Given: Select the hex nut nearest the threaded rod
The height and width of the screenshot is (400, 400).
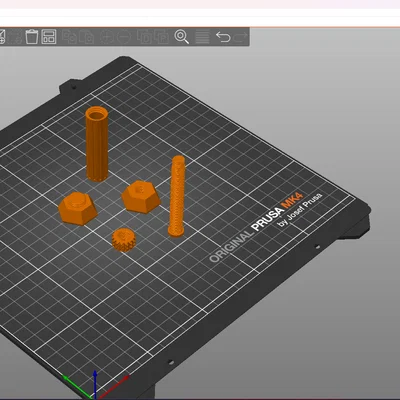Looking at the screenshot, I should 141,197.
